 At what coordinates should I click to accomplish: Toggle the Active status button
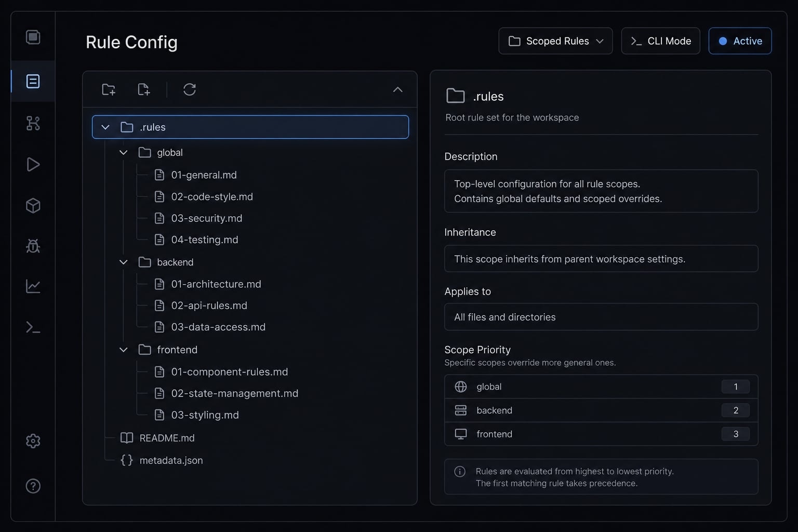(740, 41)
